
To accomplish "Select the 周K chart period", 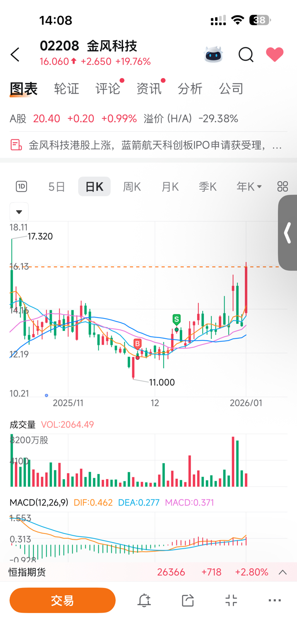I will pos(132,187).
